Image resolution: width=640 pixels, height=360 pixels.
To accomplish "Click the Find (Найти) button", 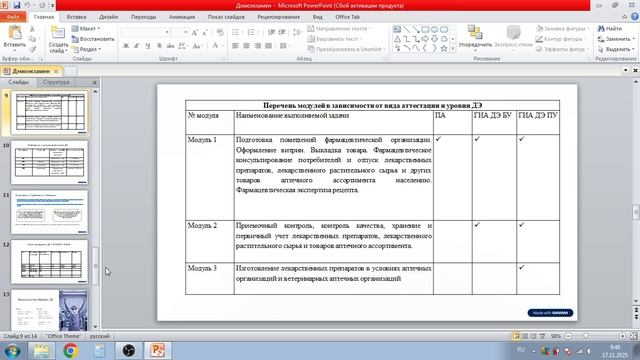I will (610, 29).
